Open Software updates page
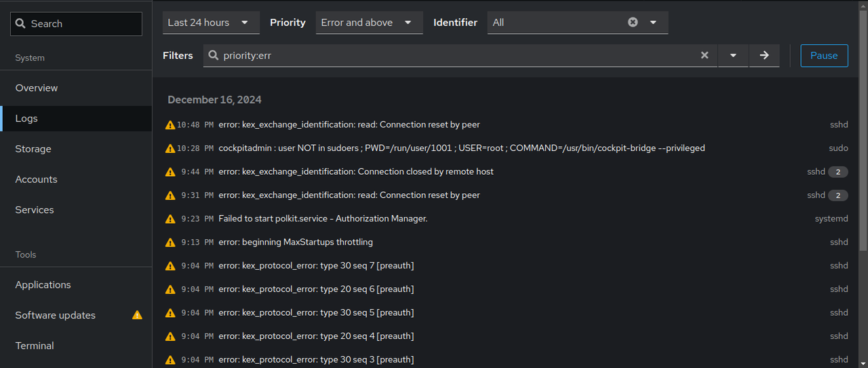The height and width of the screenshot is (368, 868). (x=76, y=315)
